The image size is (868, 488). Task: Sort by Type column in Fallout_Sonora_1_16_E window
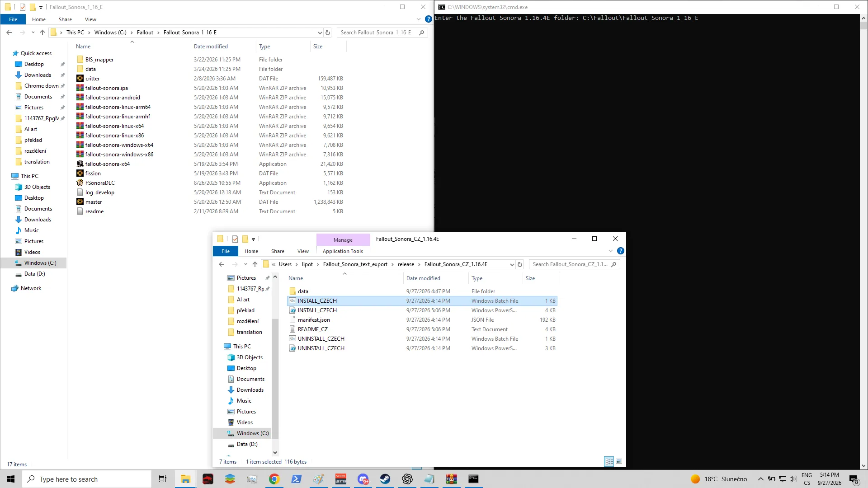(283, 47)
